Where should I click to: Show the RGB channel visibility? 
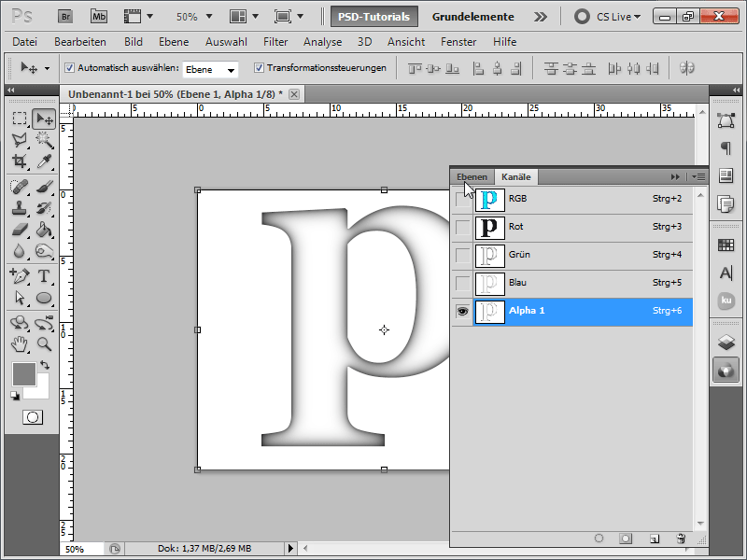click(462, 199)
